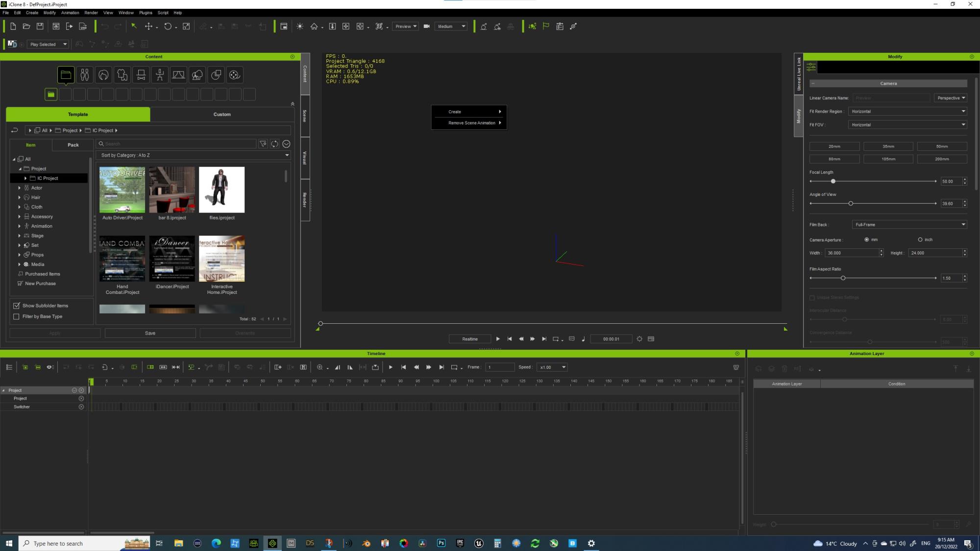Open the Animation menu
Screen dimensions: 980x551
[70, 13]
